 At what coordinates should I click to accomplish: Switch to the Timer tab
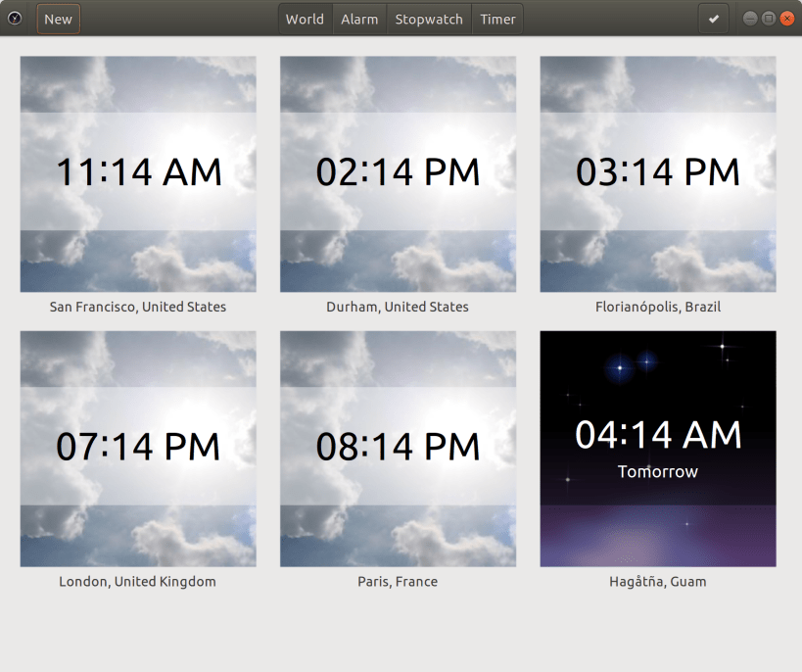tap(497, 19)
